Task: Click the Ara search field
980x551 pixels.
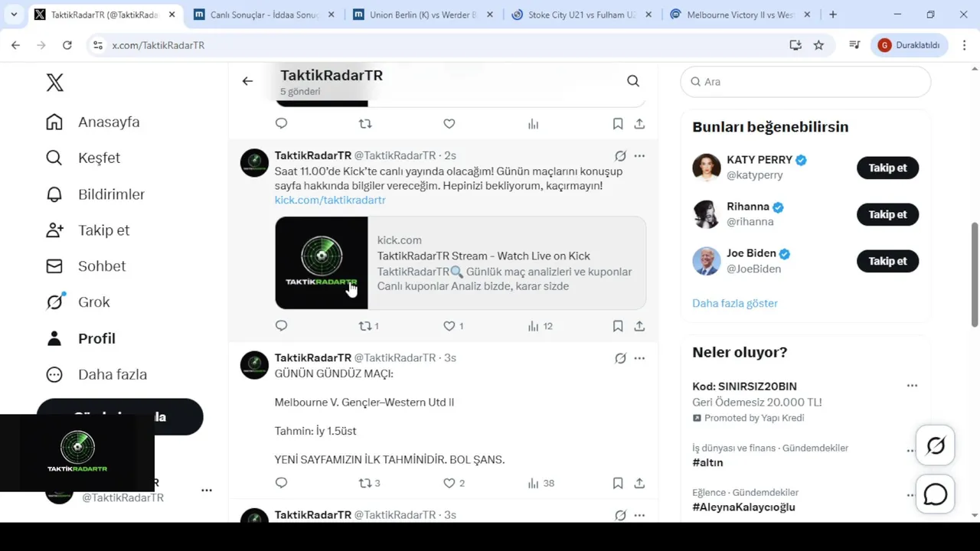Action: click(x=805, y=81)
